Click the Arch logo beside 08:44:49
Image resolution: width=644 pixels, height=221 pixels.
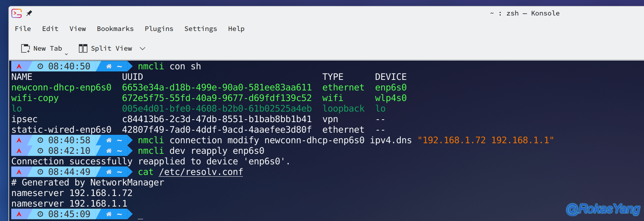(x=19, y=172)
